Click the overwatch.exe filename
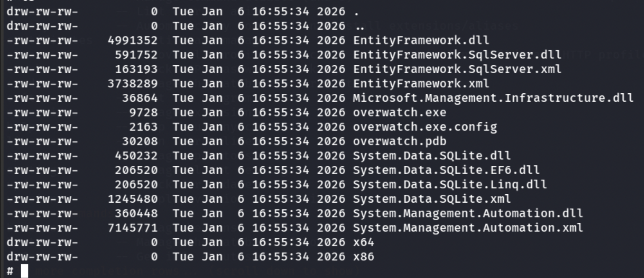644x278 pixels. pos(399,113)
